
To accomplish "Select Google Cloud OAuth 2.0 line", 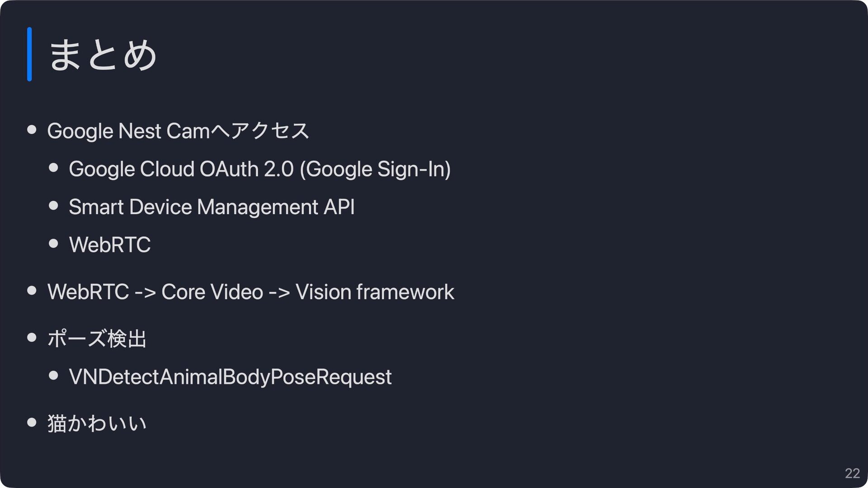I will 260,169.
